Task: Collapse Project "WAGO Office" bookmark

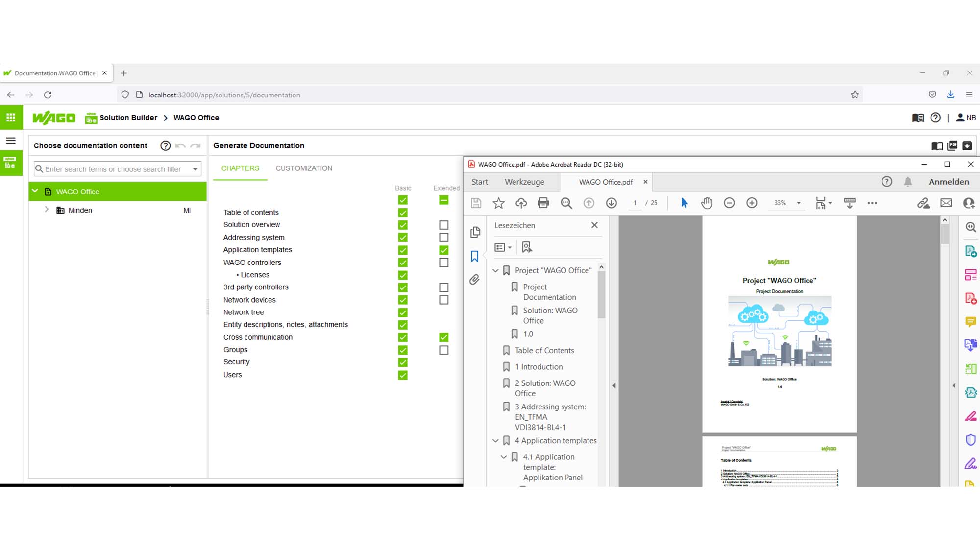Action: [495, 270]
